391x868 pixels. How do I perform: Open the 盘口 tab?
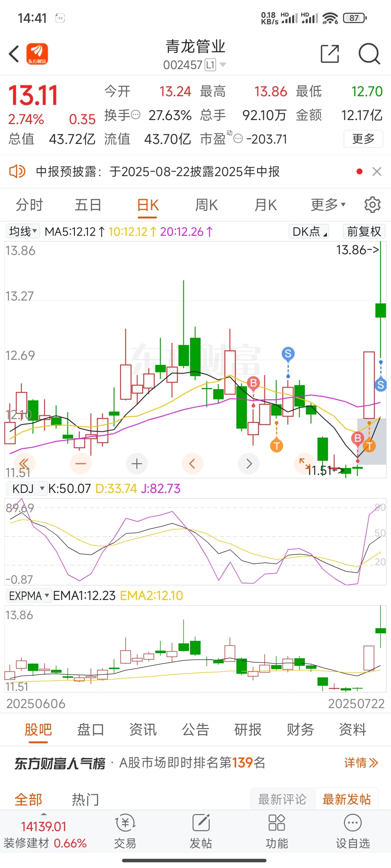point(91,729)
